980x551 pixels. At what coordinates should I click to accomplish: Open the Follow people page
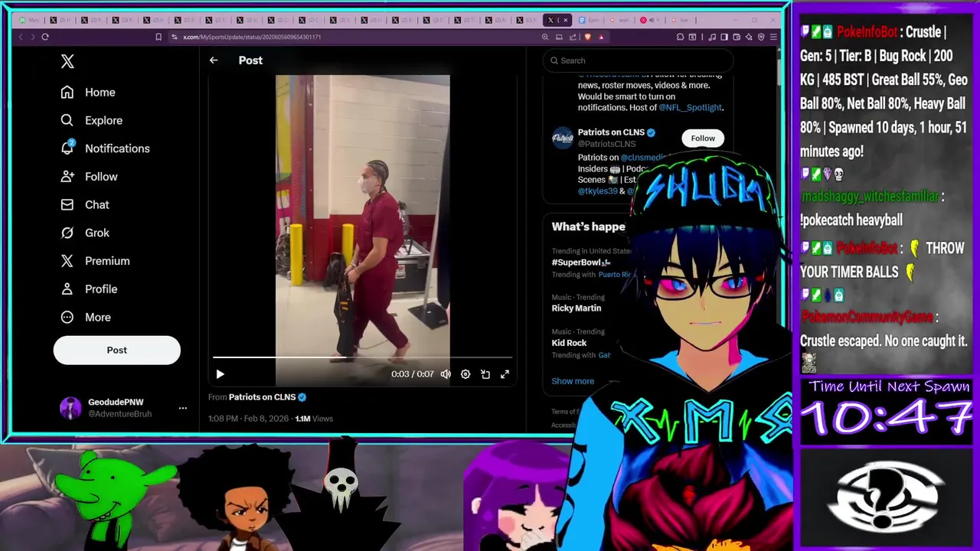[x=90, y=177]
